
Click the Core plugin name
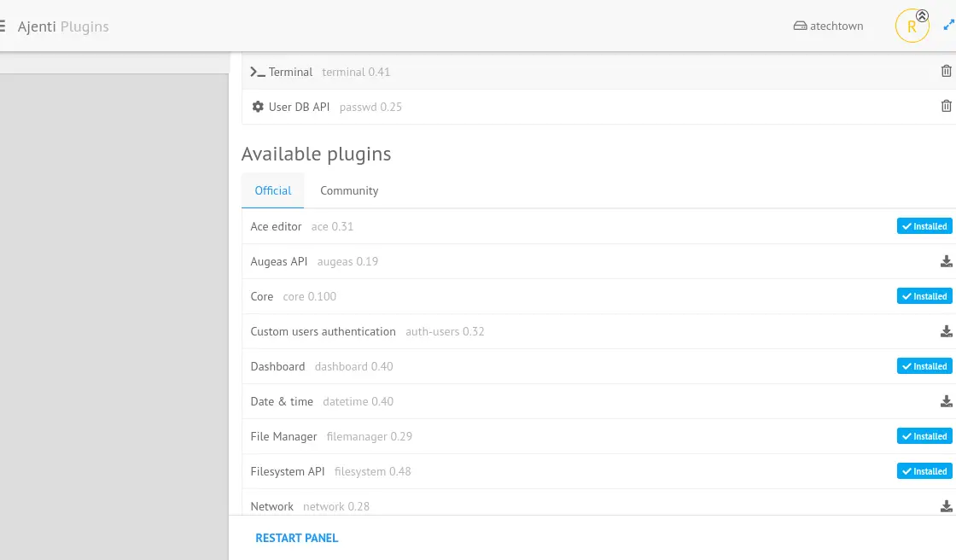click(261, 296)
